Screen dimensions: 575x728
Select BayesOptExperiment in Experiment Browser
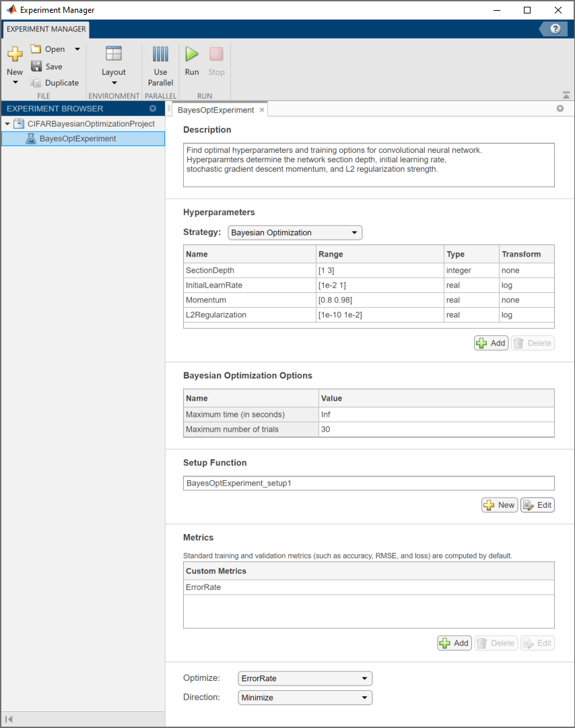point(77,139)
